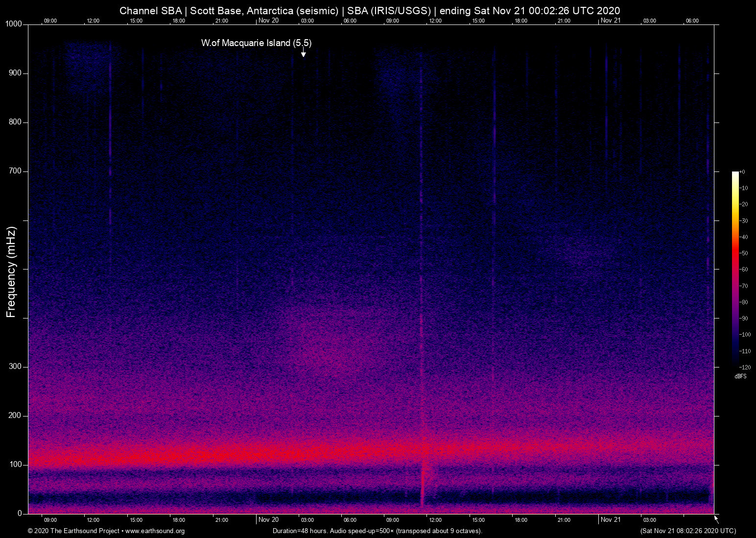Click the 09:00 timestamp on the bottom axis
The image size is (756, 538).
point(50,520)
